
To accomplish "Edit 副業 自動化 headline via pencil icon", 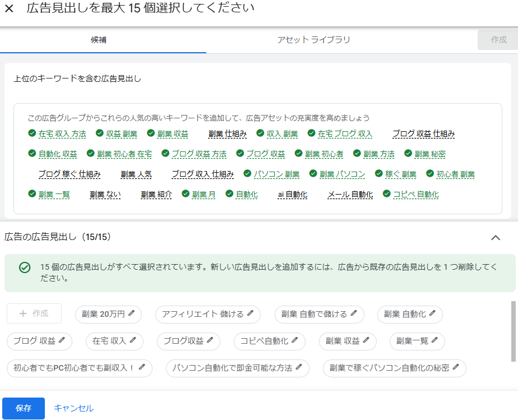I will click(432, 314).
